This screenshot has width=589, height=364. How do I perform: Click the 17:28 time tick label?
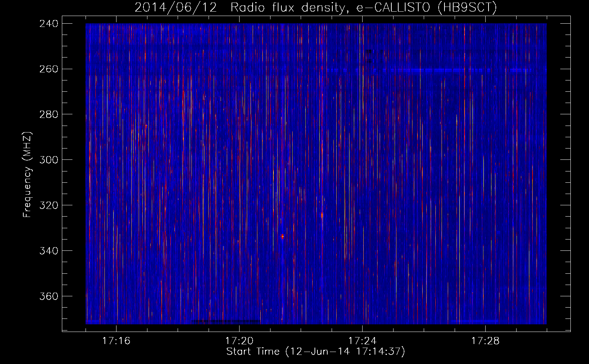[x=485, y=341]
